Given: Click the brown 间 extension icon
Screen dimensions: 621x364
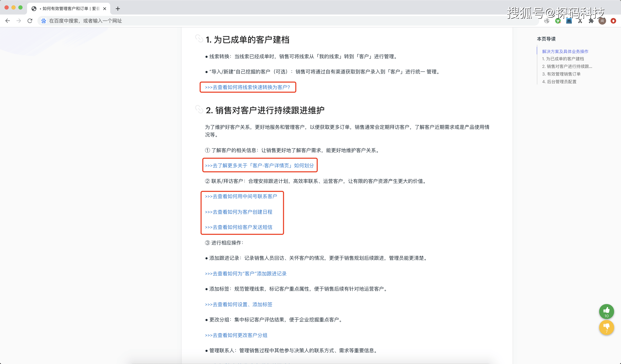Looking at the screenshot, I should point(602,21).
